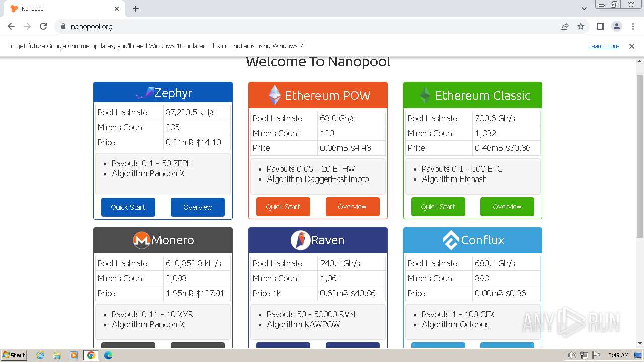Click Algorithm DaggerHashimoto text
This screenshot has width=644, height=362.
tap(318, 179)
